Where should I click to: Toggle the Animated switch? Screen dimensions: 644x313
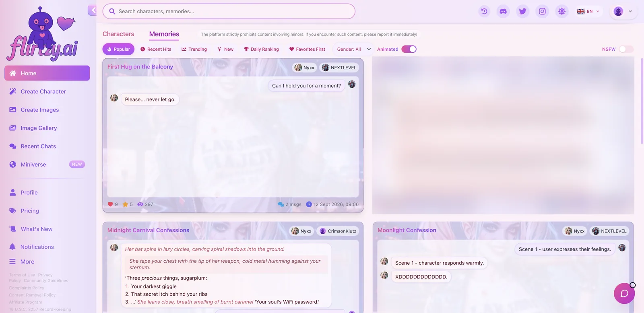click(409, 49)
